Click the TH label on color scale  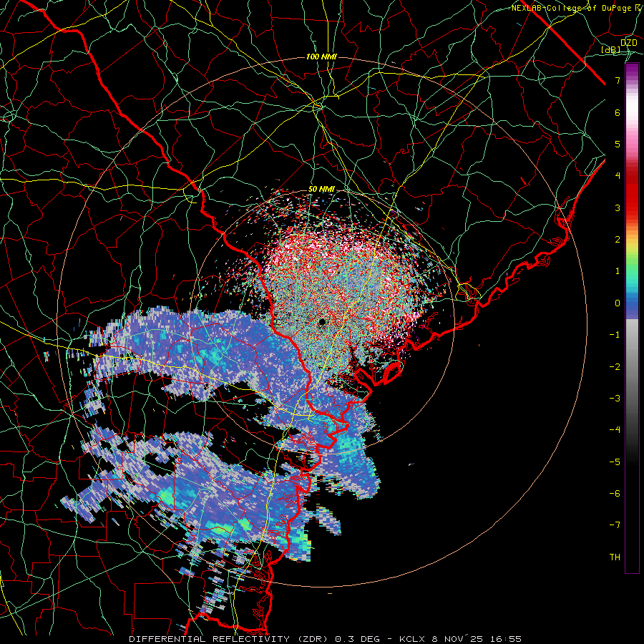tap(615, 557)
